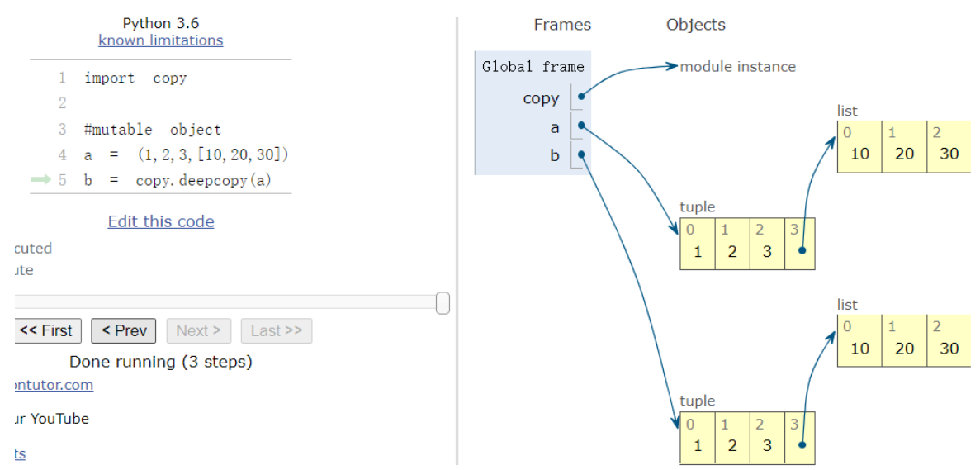Click the Last >> button
The height and width of the screenshot is (470, 980).
pyautogui.click(x=277, y=330)
